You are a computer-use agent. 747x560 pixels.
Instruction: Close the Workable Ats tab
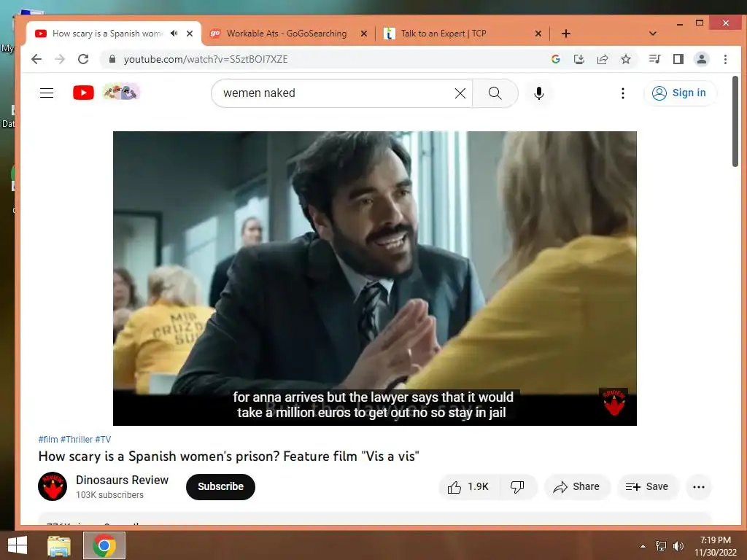(x=363, y=34)
